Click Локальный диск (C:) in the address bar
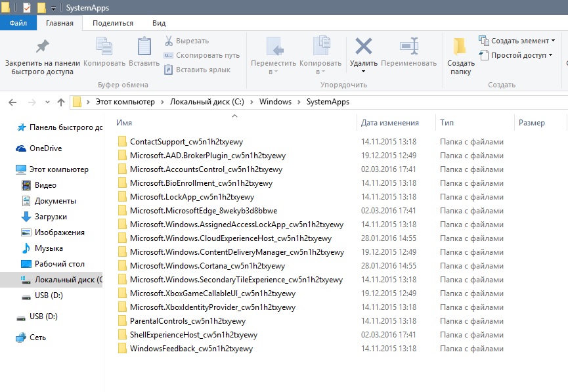568x392 pixels. [208, 102]
